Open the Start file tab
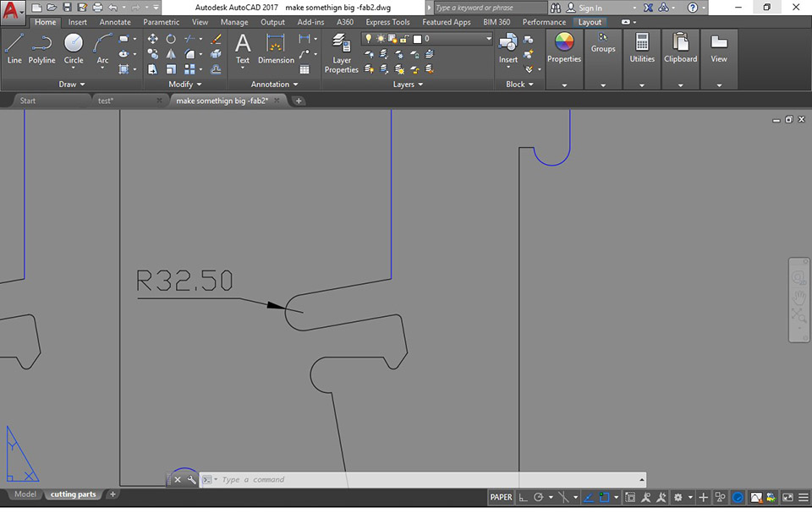812x524 pixels. pos(27,101)
